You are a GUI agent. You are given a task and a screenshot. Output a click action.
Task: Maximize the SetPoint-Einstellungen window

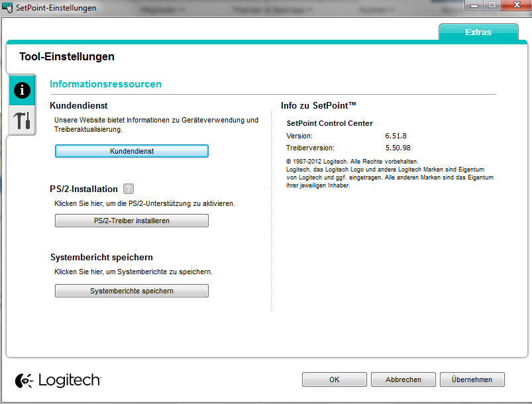click(492, 5)
